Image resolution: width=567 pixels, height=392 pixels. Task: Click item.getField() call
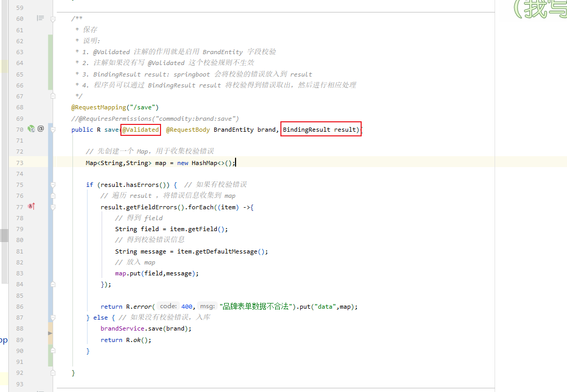[197, 229]
